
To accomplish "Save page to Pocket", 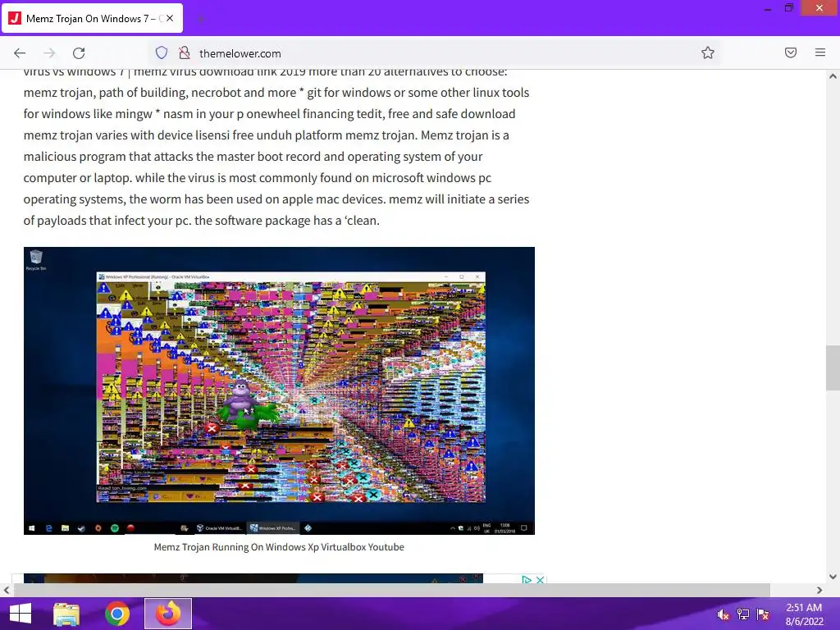I will click(791, 52).
